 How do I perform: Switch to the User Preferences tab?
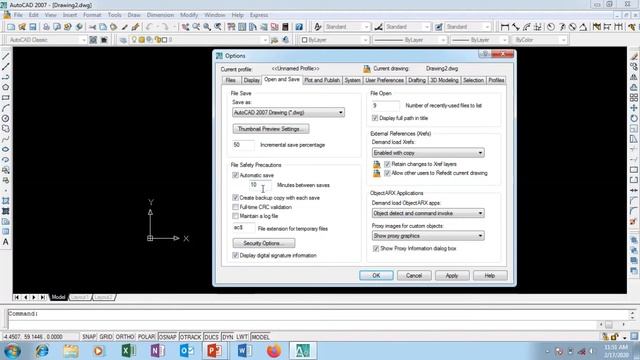click(384, 80)
